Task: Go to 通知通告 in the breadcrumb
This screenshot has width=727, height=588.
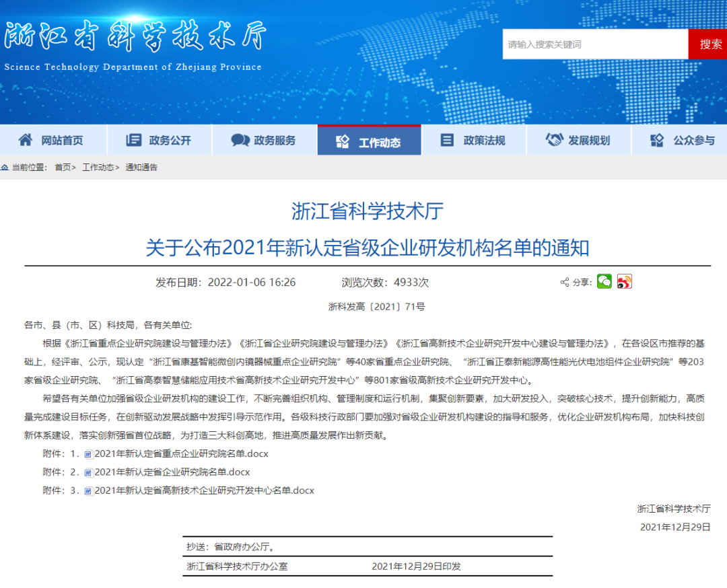Action: click(141, 168)
